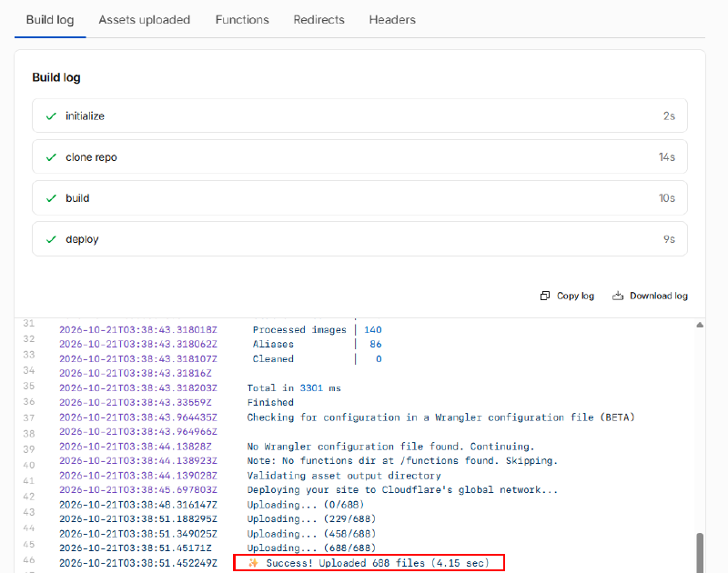
Task: Click the 'Uploading... (229/688)' log line
Action: click(311, 518)
